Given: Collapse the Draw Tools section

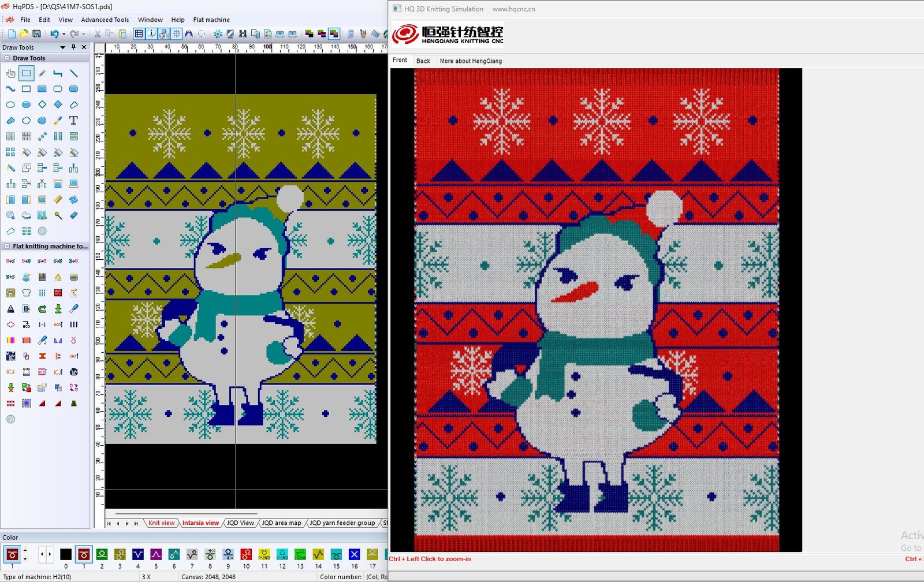Looking at the screenshot, I should tap(7, 58).
